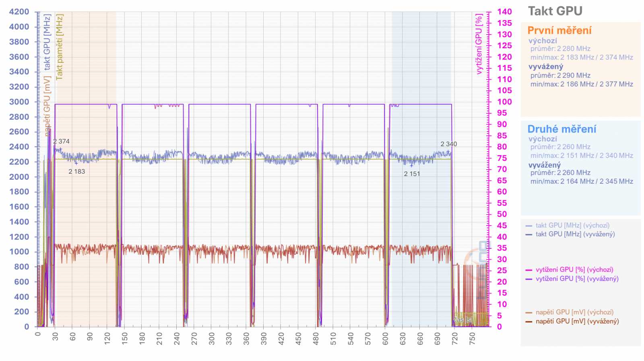The width and height of the screenshot is (644, 361).
Task: Click 'vyvážený' label under První měření
Action: coord(546,67)
